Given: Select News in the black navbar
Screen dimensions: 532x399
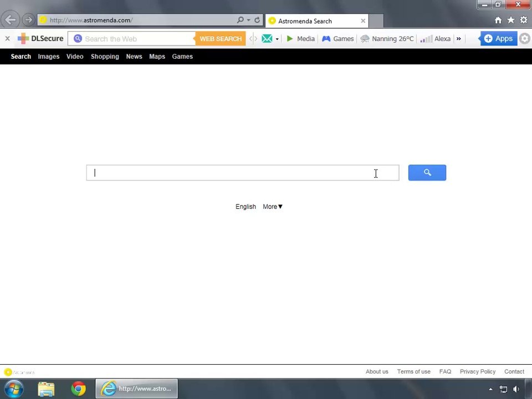Looking at the screenshot, I should coord(134,57).
